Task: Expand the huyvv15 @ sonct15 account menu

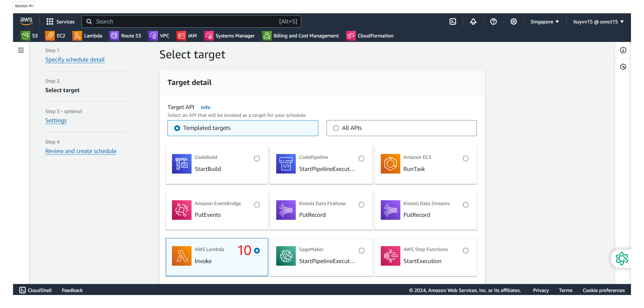Action: (598, 22)
